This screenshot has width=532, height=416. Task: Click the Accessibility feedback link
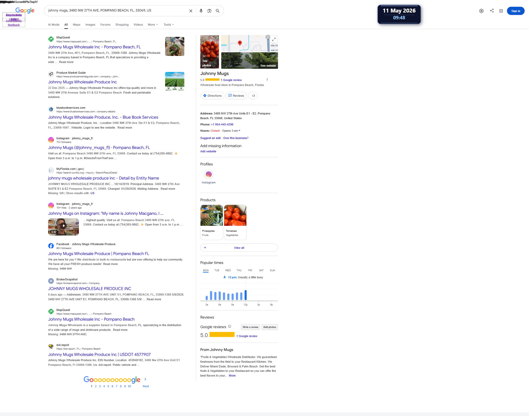[x=14, y=23]
